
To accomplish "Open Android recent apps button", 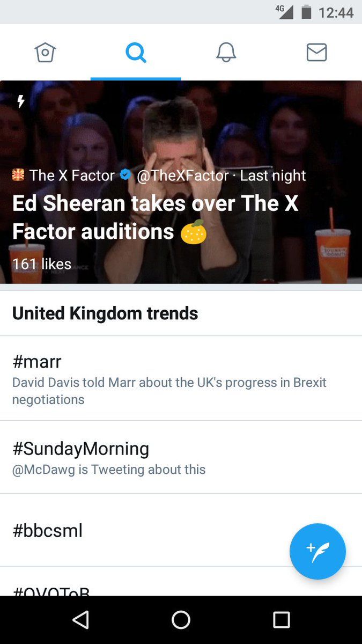I will (x=281, y=620).
